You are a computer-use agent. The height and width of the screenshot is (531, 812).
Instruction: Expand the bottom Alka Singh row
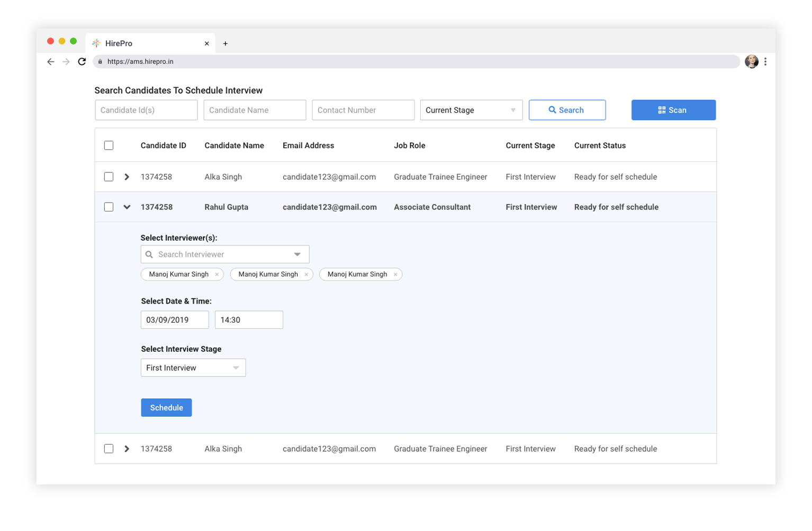pos(127,448)
